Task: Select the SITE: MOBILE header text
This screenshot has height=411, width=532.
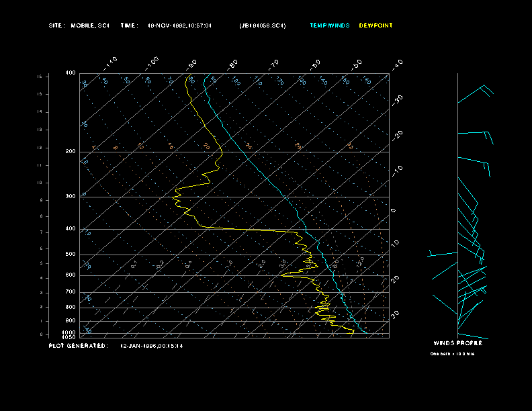Action: [79, 26]
